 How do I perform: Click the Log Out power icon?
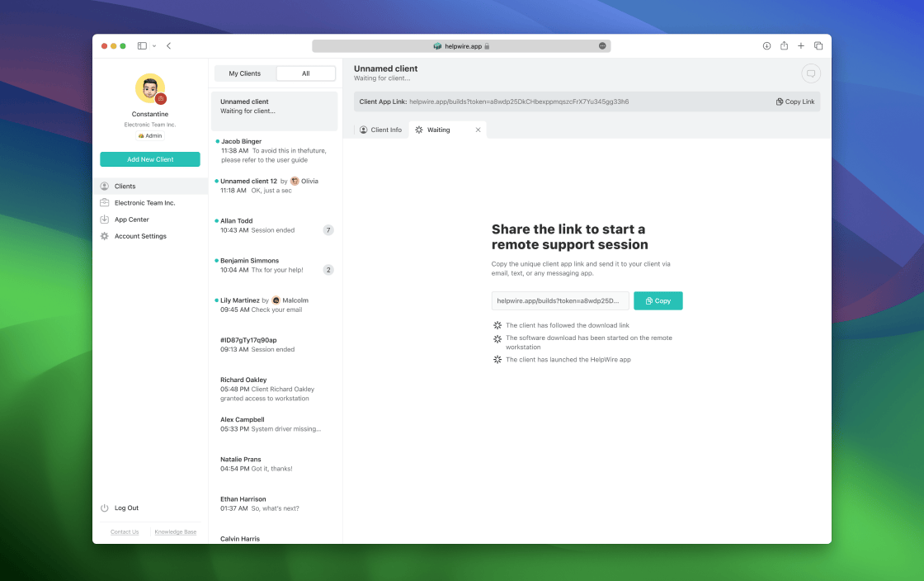[x=104, y=508]
